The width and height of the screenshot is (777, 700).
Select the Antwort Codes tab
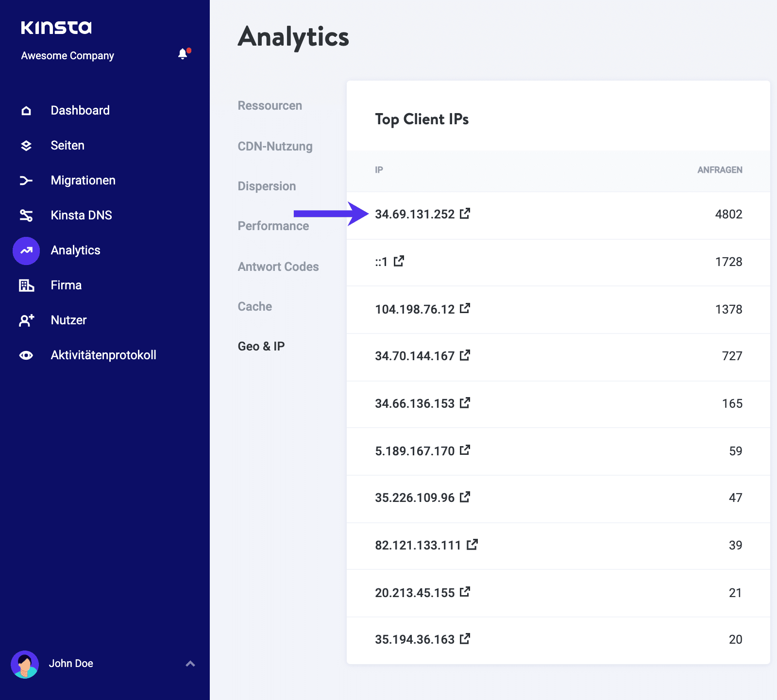click(278, 267)
